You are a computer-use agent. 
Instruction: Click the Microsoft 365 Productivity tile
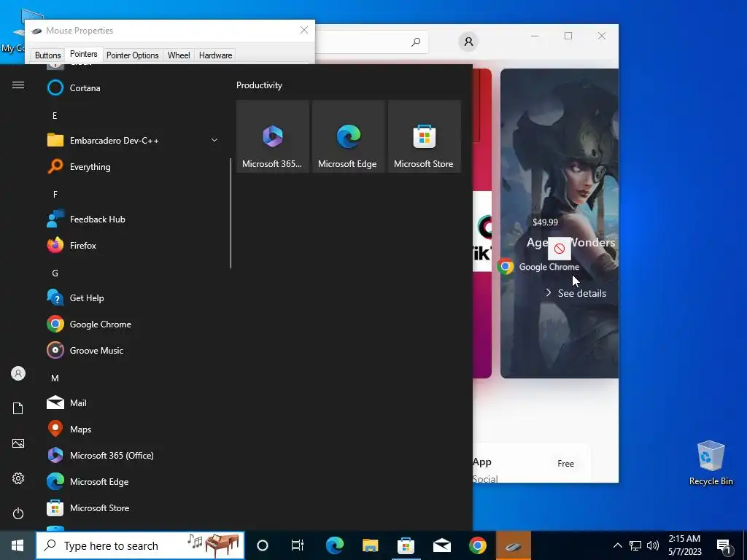(x=273, y=136)
